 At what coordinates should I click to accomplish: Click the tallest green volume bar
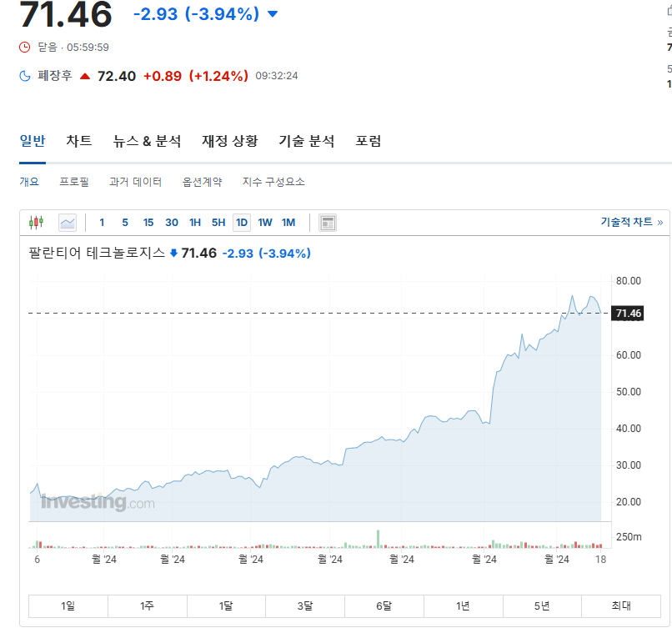[x=378, y=539]
